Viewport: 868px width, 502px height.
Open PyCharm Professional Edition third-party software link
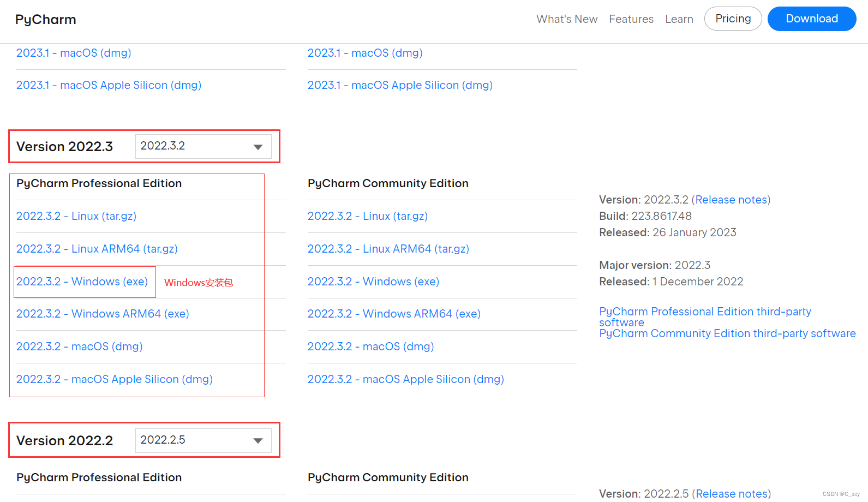coord(705,317)
